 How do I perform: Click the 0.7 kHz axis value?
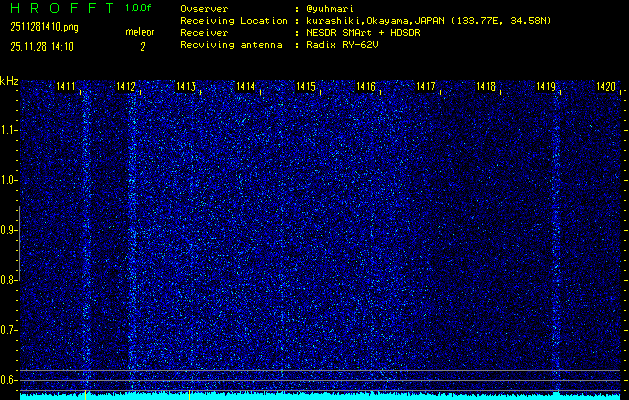[8, 330]
